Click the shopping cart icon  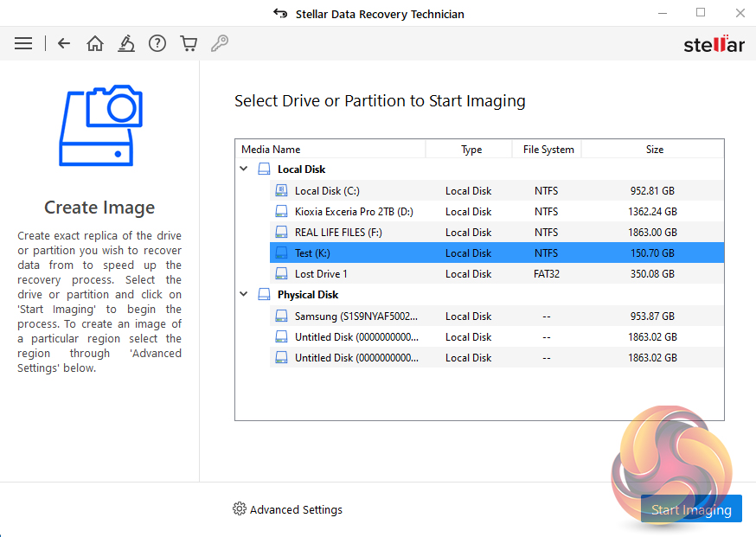(188, 43)
